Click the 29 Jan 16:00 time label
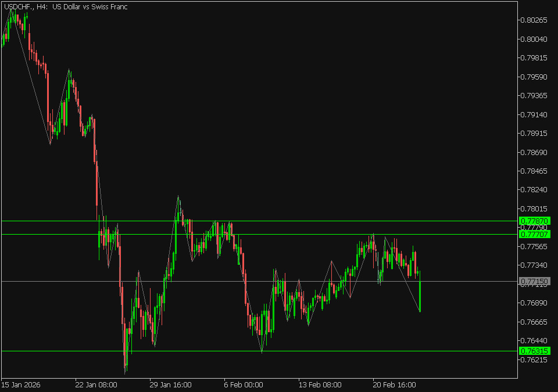This screenshot has height=392, width=558. [170, 384]
